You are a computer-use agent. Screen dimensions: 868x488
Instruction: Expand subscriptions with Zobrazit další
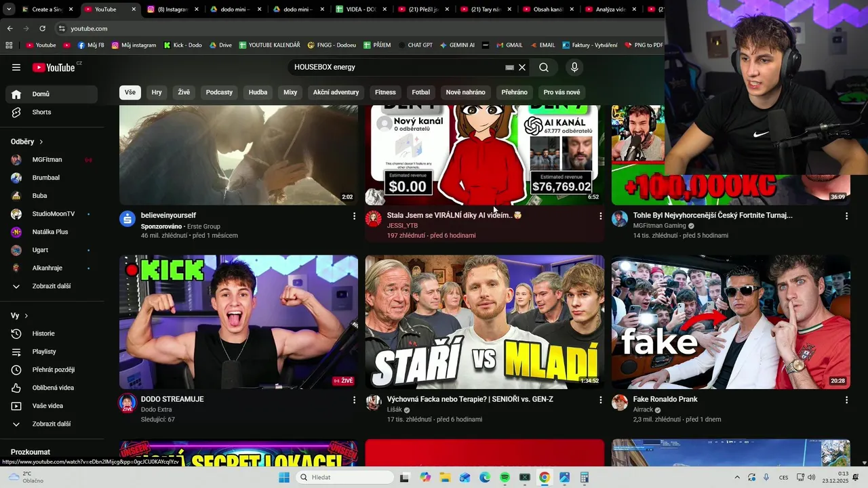52,286
